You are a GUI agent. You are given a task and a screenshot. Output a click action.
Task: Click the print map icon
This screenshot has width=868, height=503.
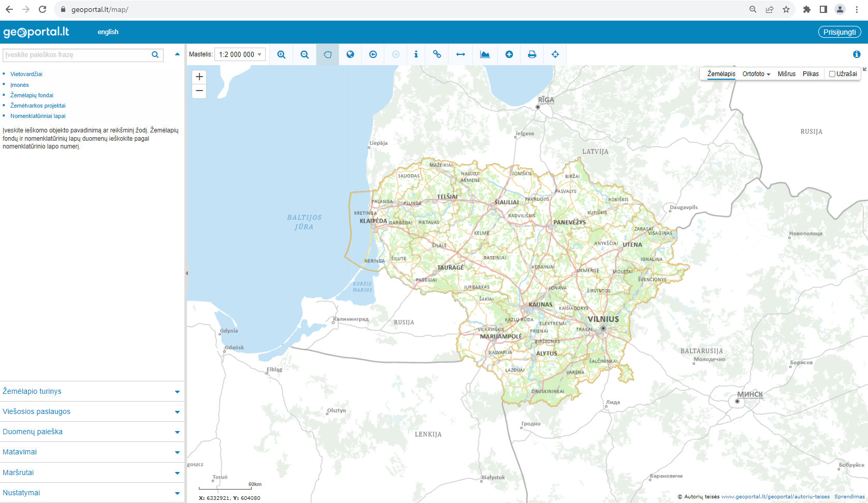tap(532, 54)
